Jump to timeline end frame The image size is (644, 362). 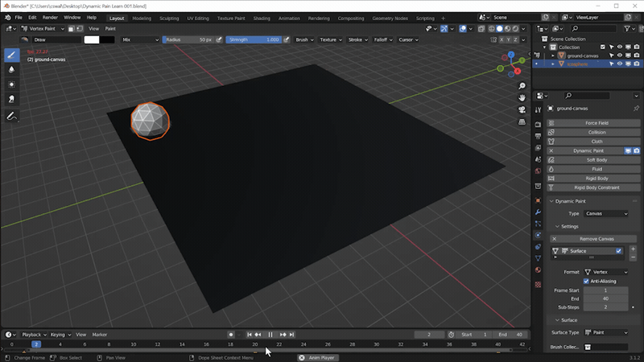291,335
